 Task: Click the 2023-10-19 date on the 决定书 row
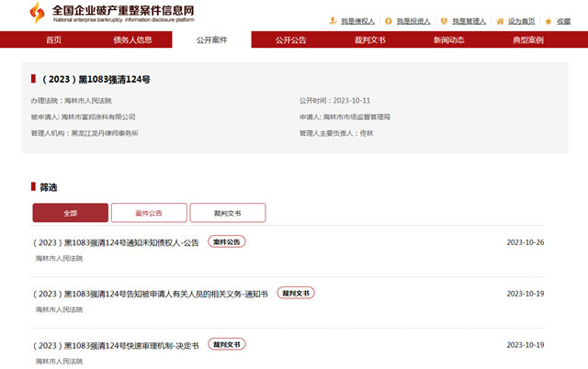pos(526,345)
